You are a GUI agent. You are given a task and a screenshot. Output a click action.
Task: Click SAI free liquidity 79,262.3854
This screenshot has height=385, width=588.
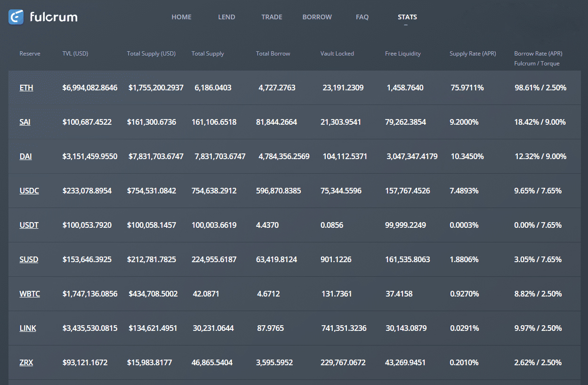tap(405, 122)
